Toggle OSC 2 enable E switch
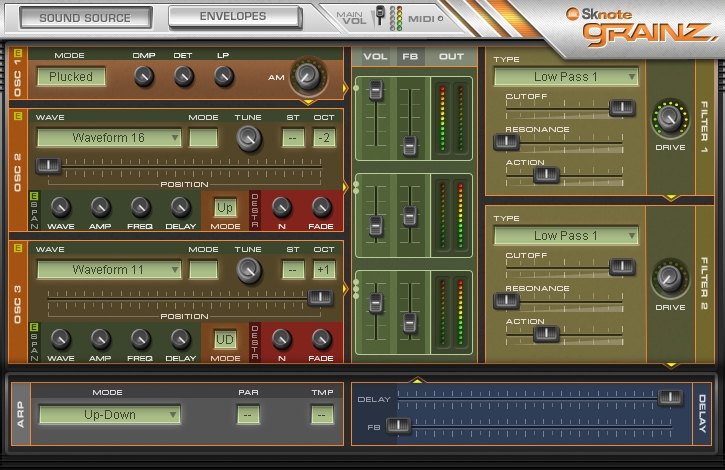This screenshot has width=725, height=470. coord(18,115)
